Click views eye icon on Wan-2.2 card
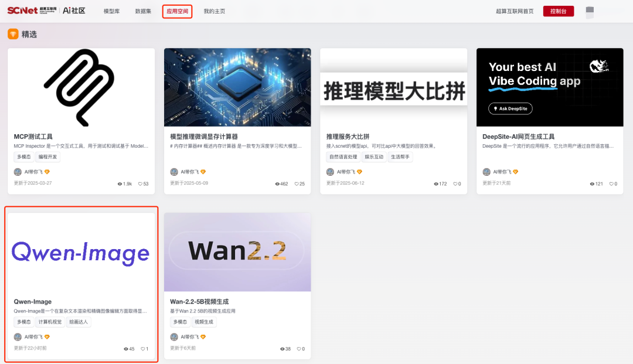Viewport: 633px width, 364px height. pyautogui.click(x=282, y=349)
